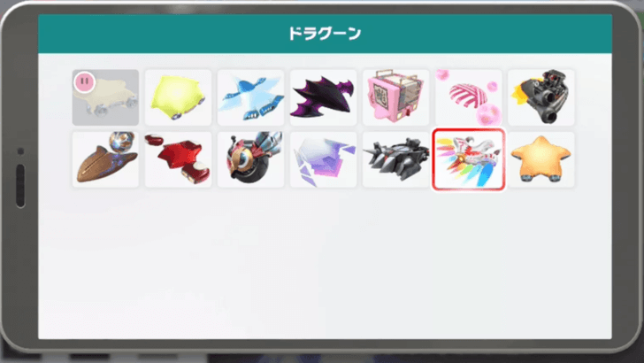Screen dimensions: 644x363
Task: Select the black and purple bat-winged machine
Action: (323, 97)
